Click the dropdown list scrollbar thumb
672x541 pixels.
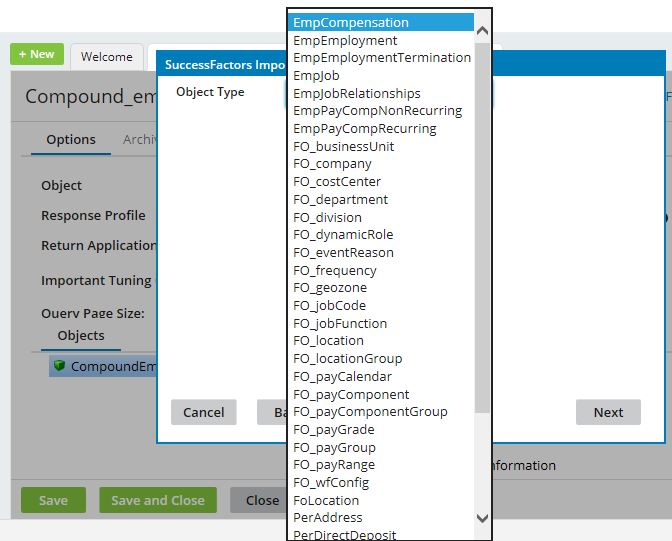(x=483, y=227)
